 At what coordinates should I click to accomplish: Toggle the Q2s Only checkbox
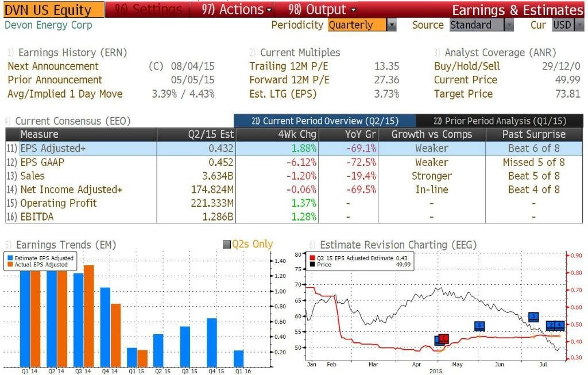pos(226,245)
